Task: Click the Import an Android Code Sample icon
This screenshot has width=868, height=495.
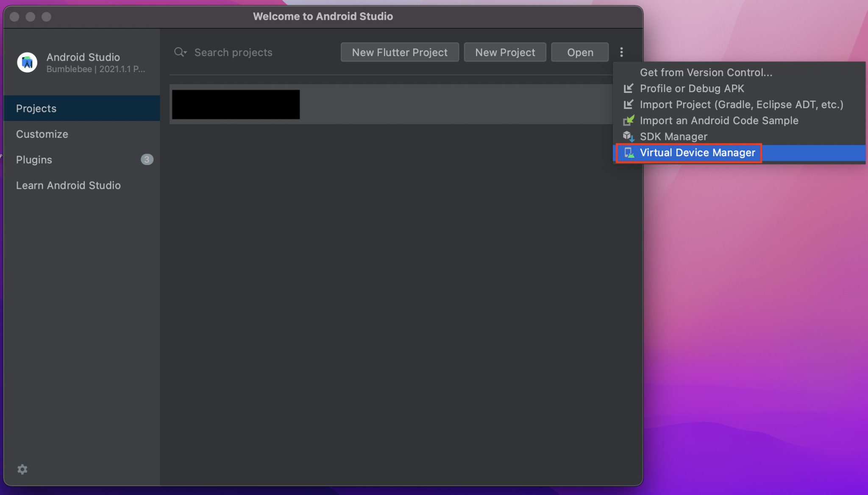Action: (x=629, y=120)
